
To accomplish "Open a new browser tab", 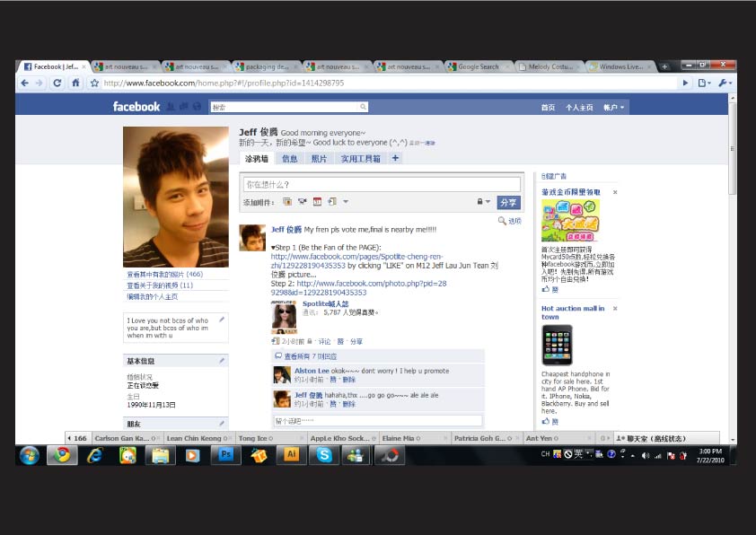I will (x=664, y=66).
